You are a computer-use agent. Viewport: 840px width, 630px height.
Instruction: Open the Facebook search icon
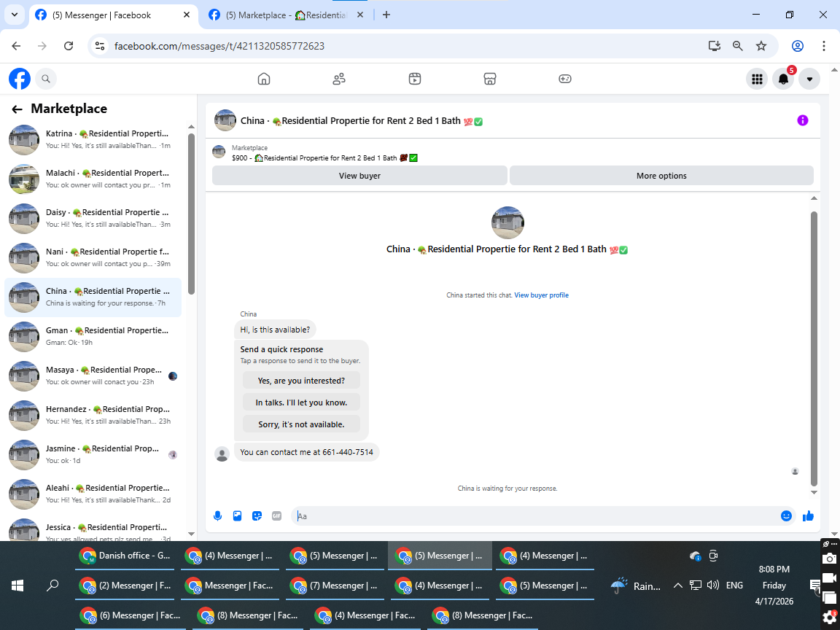[46, 79]
